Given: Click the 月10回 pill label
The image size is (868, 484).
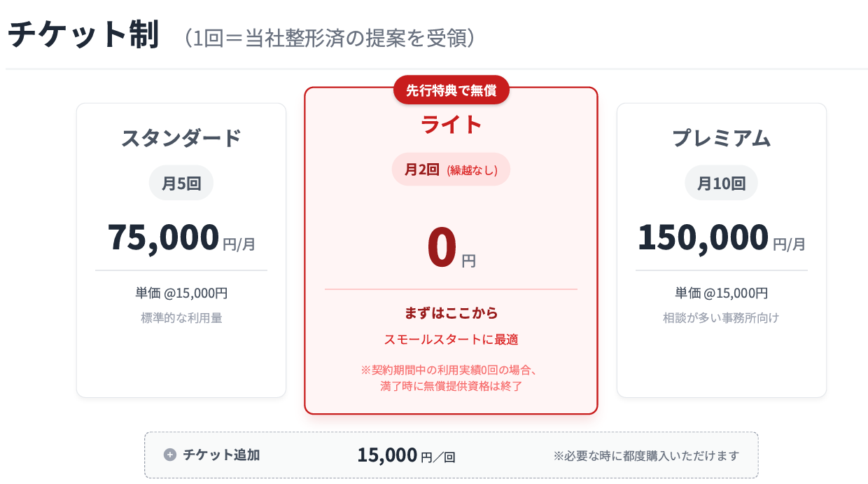Looking at the screenshot, I should click(x=721, y=184).
